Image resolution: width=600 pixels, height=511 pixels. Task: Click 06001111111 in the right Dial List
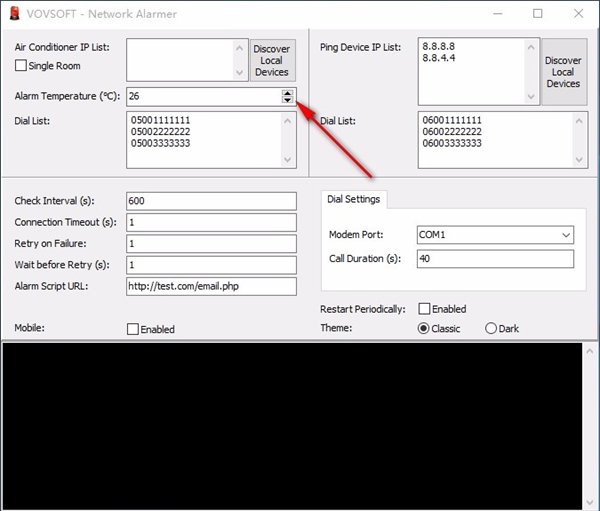(x=452, y=120)
